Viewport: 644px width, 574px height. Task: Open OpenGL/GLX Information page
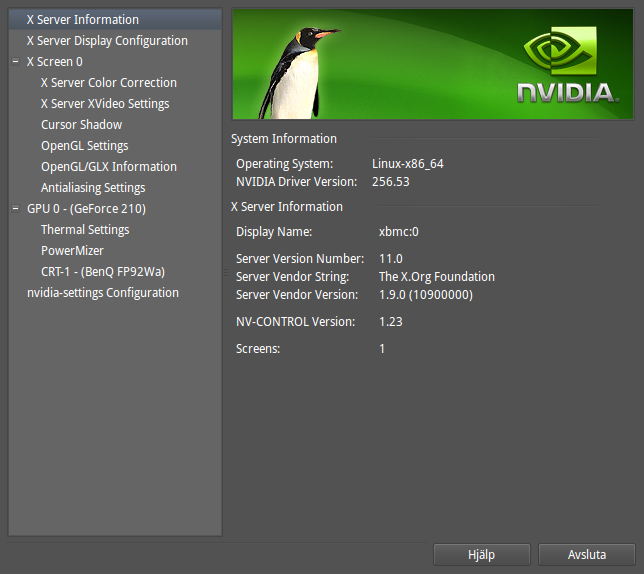(109, 167)
